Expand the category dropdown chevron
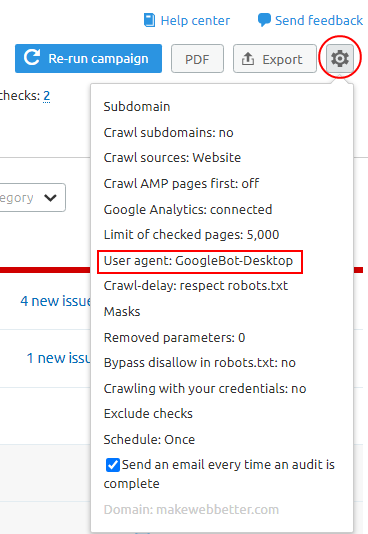Screen dimensions: 368x534 pos(50,198)
